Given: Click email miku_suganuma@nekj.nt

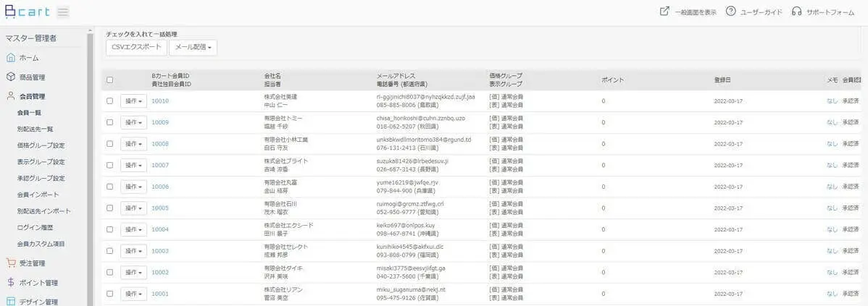Looking at the screenshot, I should click(x=412, y=290).
